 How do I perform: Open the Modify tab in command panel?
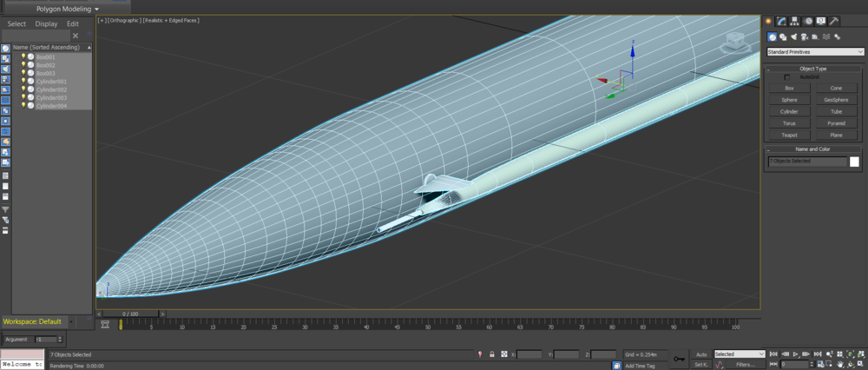click(x=781, y=21)
